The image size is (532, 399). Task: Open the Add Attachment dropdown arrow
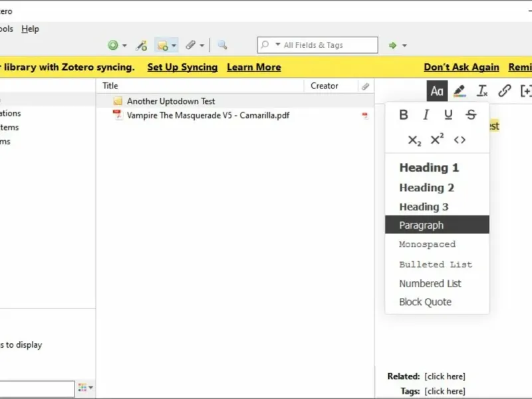point(202,45)
